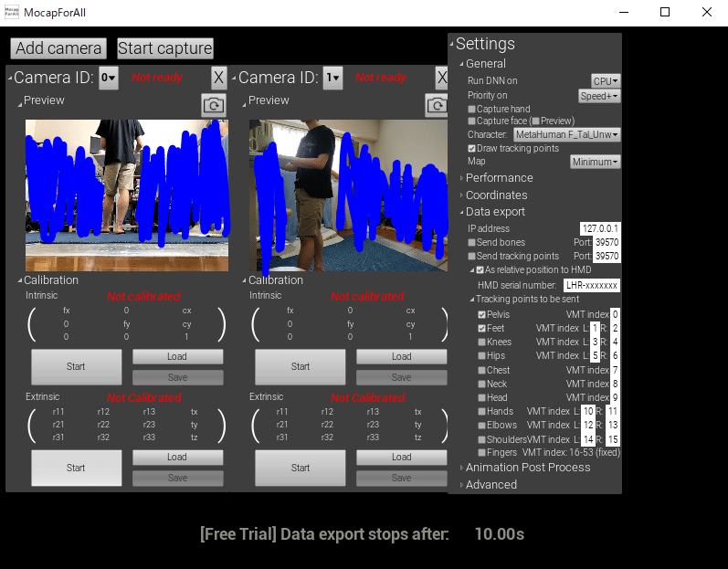The image size is (728, 569).
Task: Add a new camera
Action: click(x=58, y=48)
